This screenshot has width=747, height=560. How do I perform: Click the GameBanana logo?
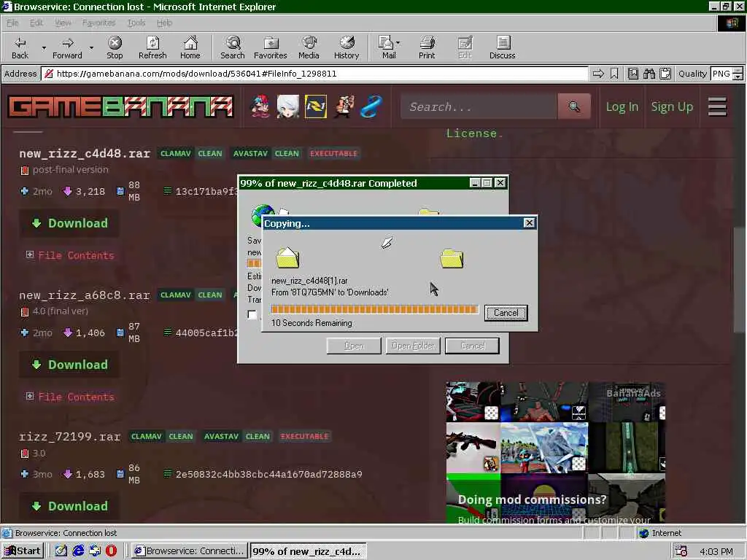(120, 106)
